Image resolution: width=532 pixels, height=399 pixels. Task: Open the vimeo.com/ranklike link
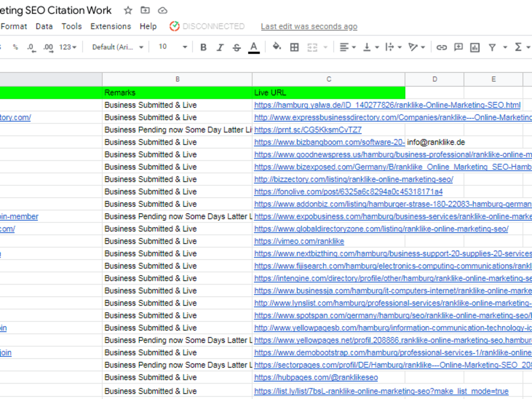click(299, 241)
